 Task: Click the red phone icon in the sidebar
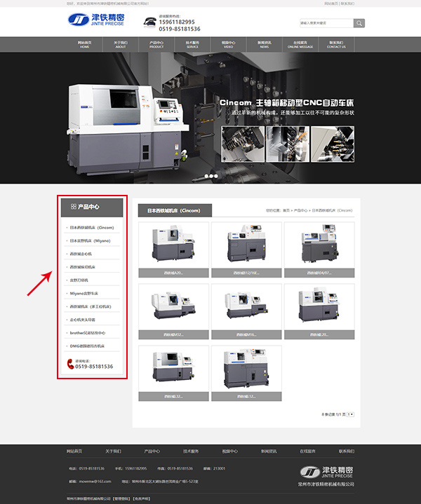click(x=70, y=364)
